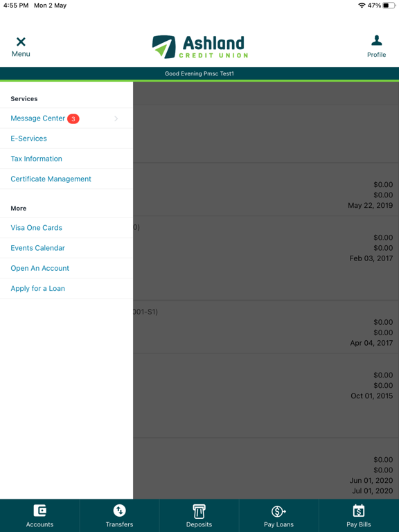Tap the More section header
The height and width of the screenshot is (532, 399).
pyautogui.click(x=18, y=209)
